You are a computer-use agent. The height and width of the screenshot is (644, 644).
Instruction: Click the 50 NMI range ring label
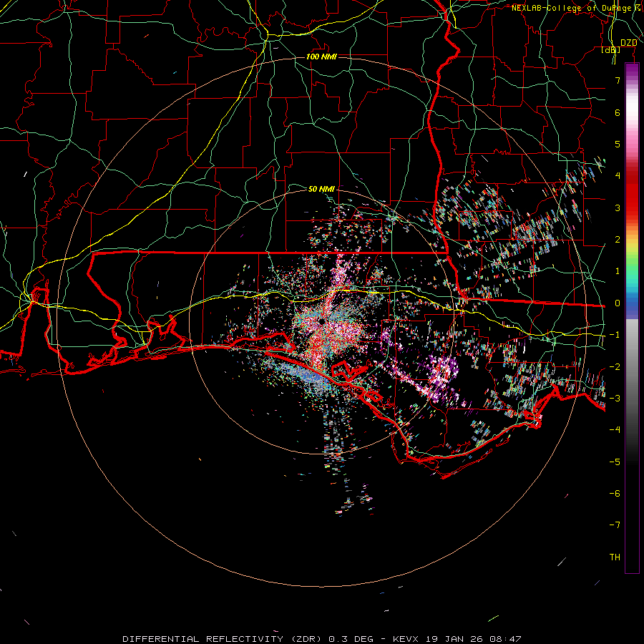coord(321,189)
